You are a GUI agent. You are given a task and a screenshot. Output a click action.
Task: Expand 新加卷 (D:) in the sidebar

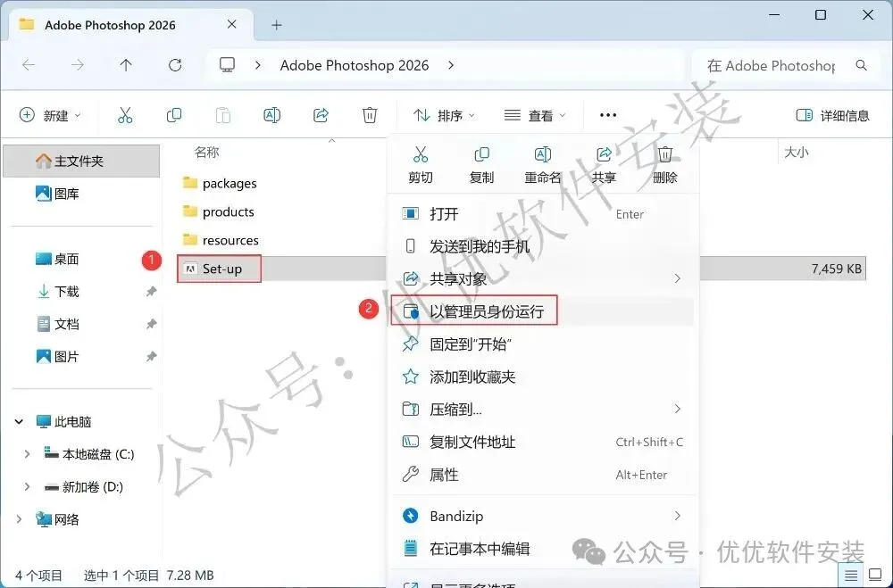[x=27, y=486]
